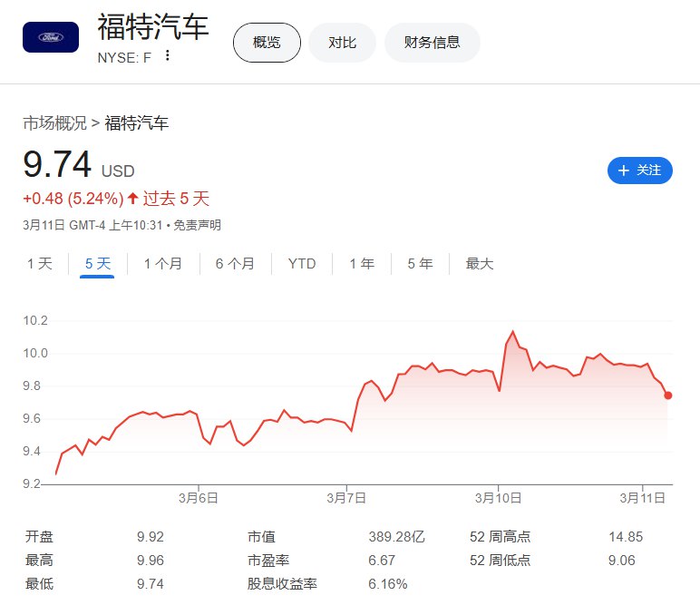Select the 1 年 time range
Screen dimensions: 700x605
click(362, 263)
